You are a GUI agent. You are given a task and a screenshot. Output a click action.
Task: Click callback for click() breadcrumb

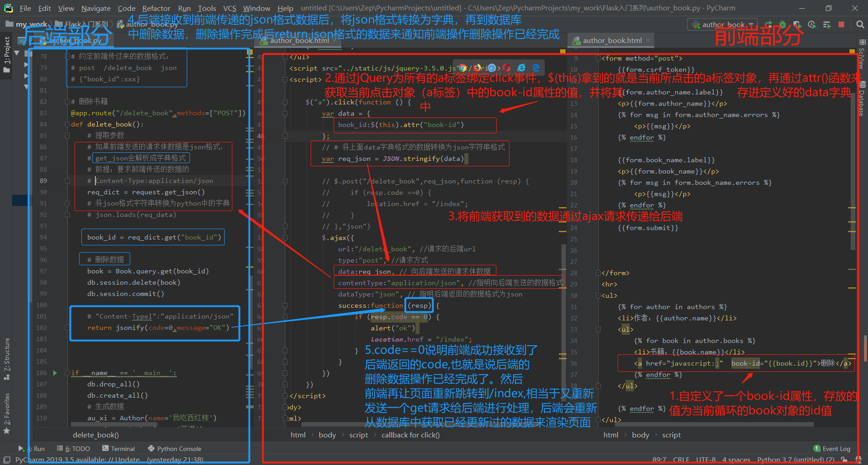pos(410,435)
